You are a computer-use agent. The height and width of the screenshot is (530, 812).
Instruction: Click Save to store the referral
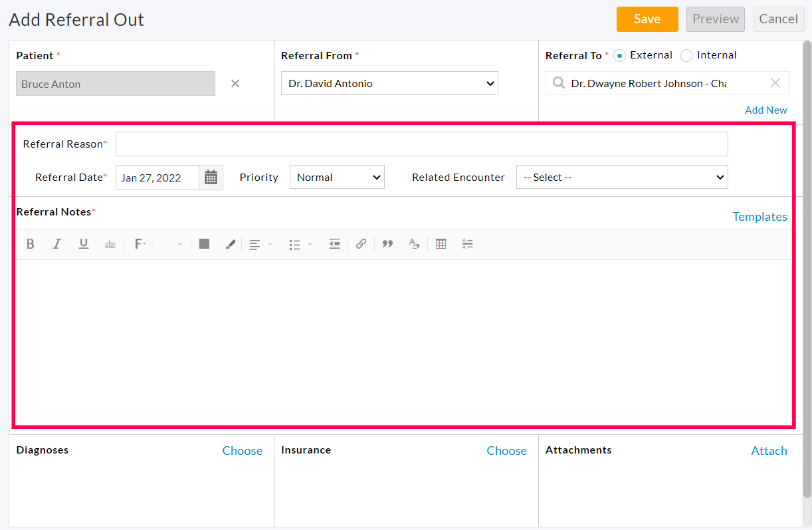pos(647,19)
